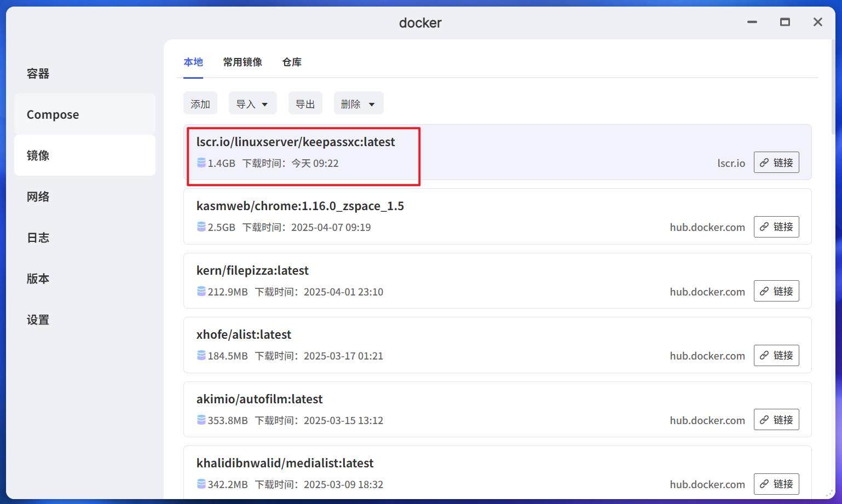Open 链接 for kasmweb/chrome image
842x504 pixels.
[776, 227]
